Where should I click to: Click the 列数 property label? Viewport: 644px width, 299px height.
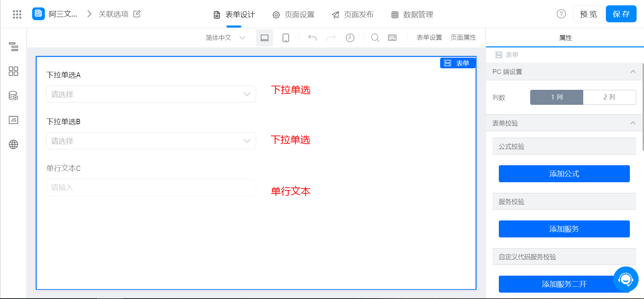pos(499,98)
